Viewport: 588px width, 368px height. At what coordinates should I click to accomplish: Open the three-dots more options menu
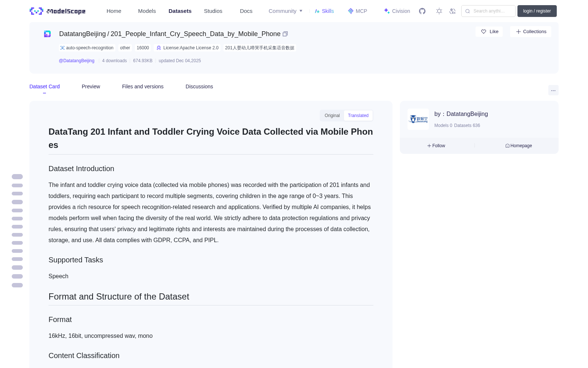point(553,90)
